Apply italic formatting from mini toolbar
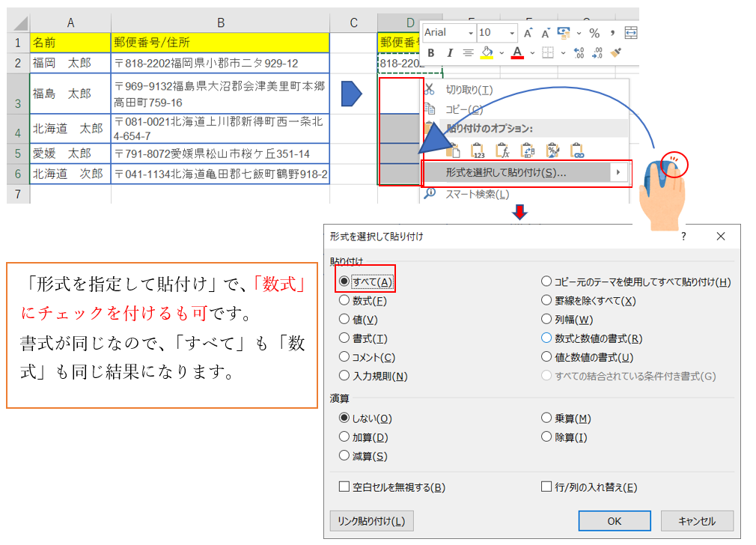The width and height of the screenshot is (756, 545). [x=449, y=53]
